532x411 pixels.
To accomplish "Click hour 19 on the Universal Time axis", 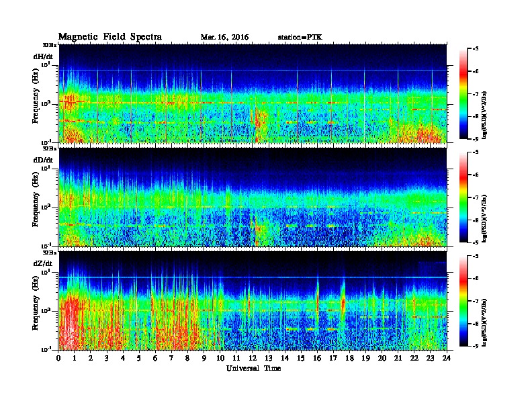I will [x=365, y=359].
